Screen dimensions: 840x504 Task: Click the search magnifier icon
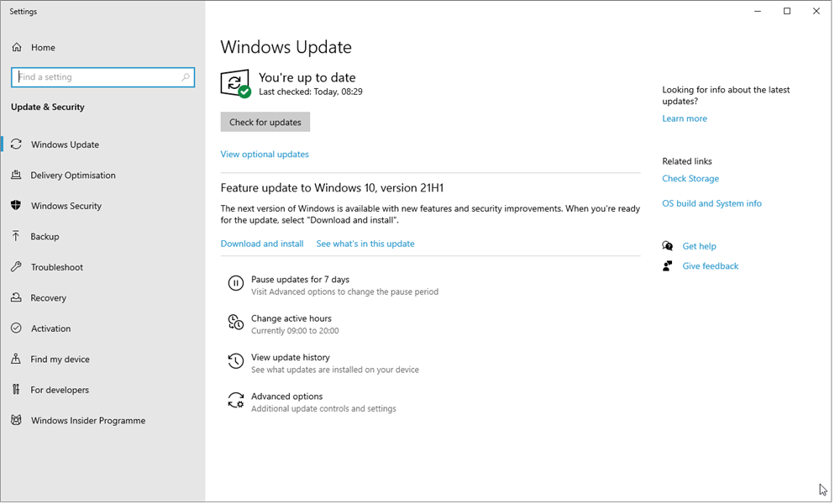pos(186,77)
